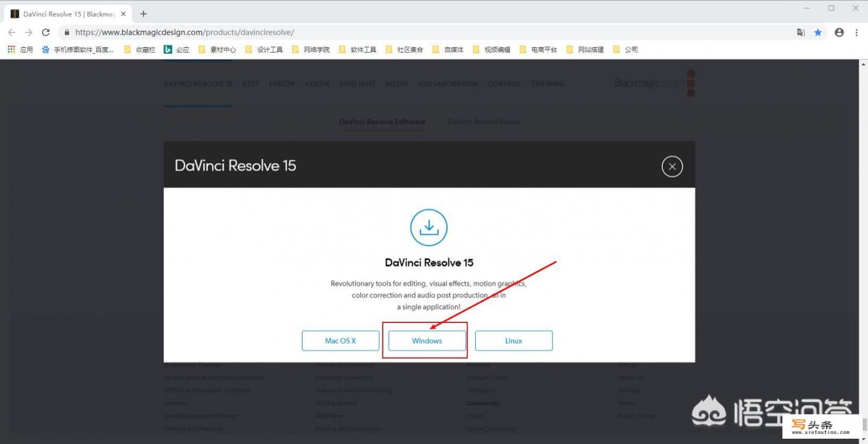Open the COLOR nav item
This screenshot has height=444, width=868.
coord(317,84)
